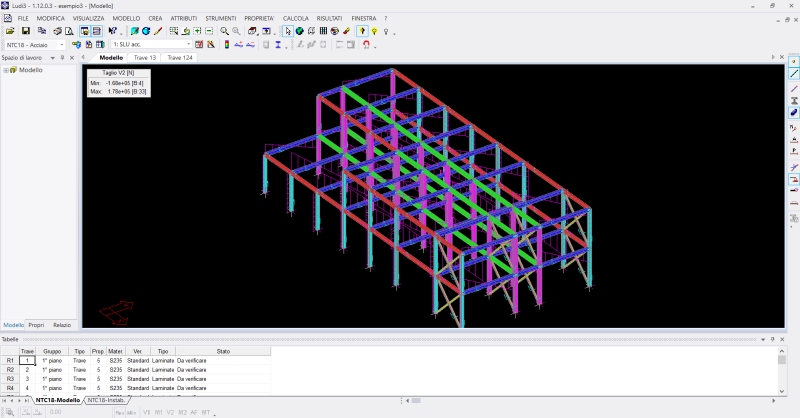Click the zoom magnifier icon in toolbar
This screenshot has width=800, height=418.
(x=224, y=31)
